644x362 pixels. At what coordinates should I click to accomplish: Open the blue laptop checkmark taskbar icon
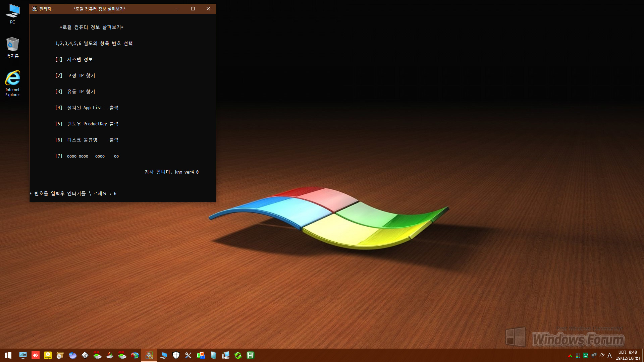pyautogui.click(x=164, y=355)
